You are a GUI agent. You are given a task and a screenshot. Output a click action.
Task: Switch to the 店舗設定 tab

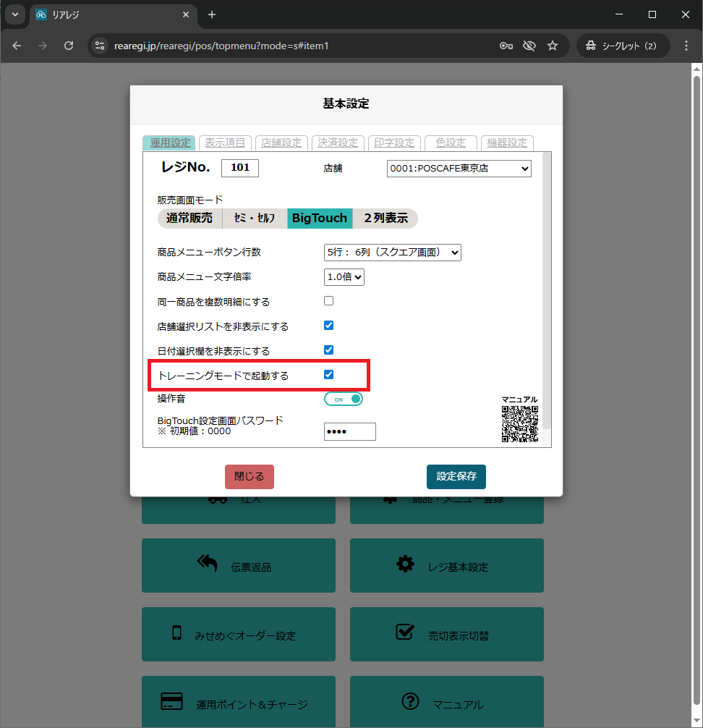pos(281,143)
